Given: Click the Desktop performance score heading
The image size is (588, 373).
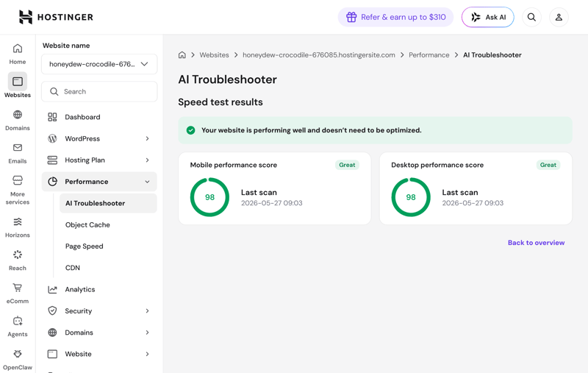Looking at the screenshot, I should click(437, 165).
